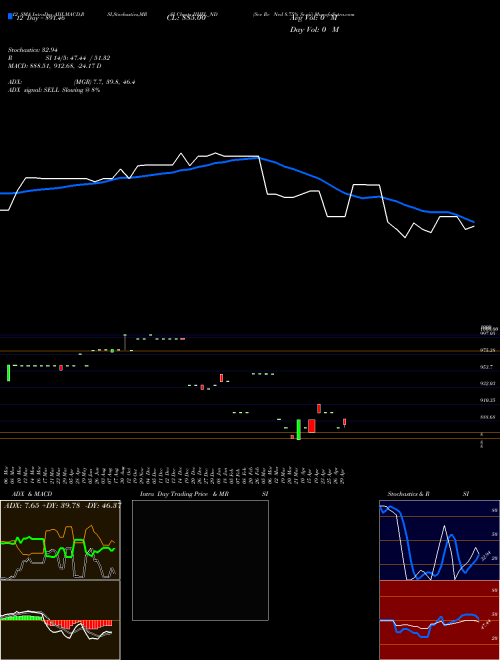This screenshot has width=500, height=660.
Task: Click the blue 12 Day SMA legend square
Action: coord(10,16)
